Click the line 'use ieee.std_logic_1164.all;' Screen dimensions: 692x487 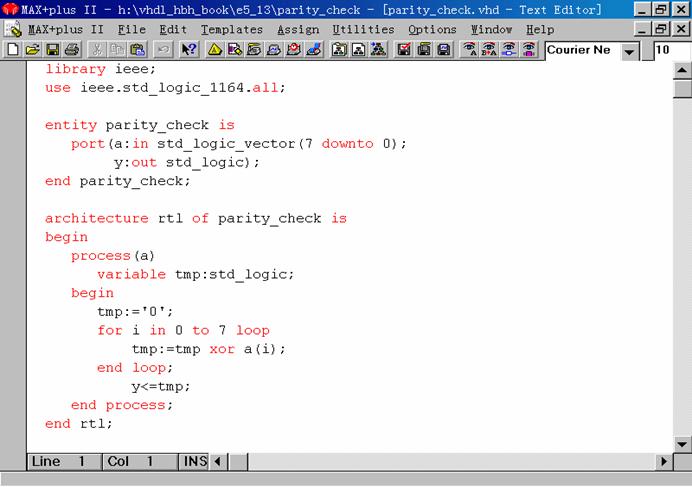pyautogui.click(x=165, y=88)
